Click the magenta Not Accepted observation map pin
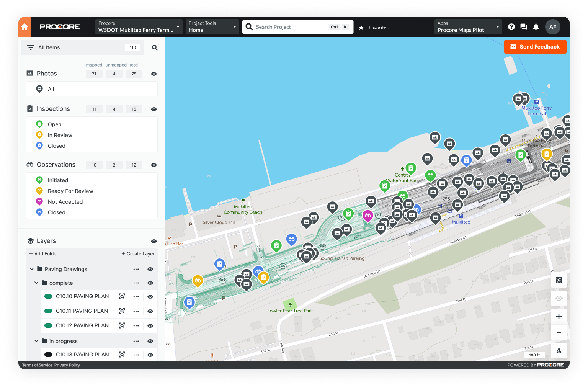Image resolution: width=588 pixels, height=389 pixels. pyautogui.click(x=367, y=216)
